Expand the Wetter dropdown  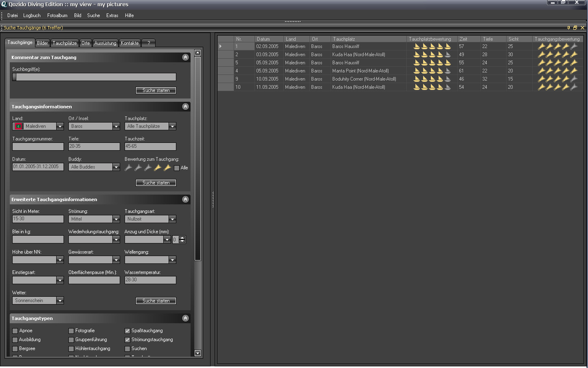(60, 301)
